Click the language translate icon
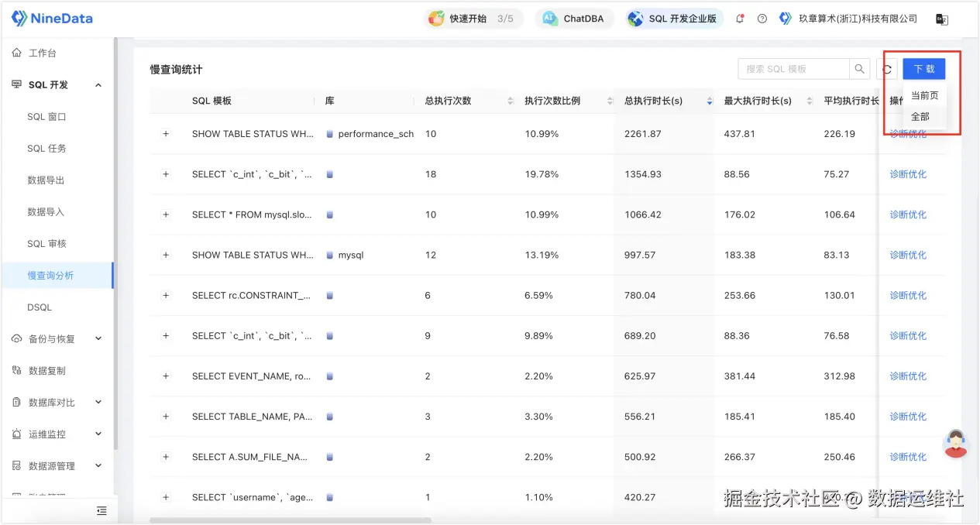This screenshot has height=525, width=980. (x=942, y=19)
